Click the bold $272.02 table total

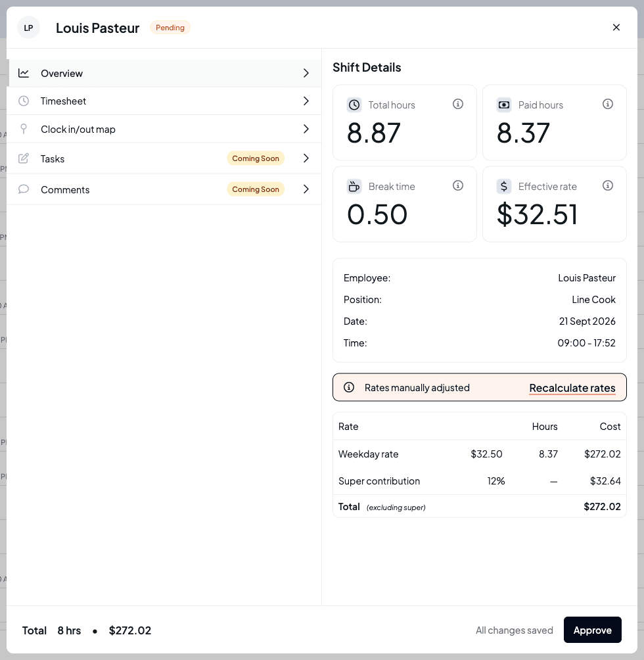coord(602,507)
